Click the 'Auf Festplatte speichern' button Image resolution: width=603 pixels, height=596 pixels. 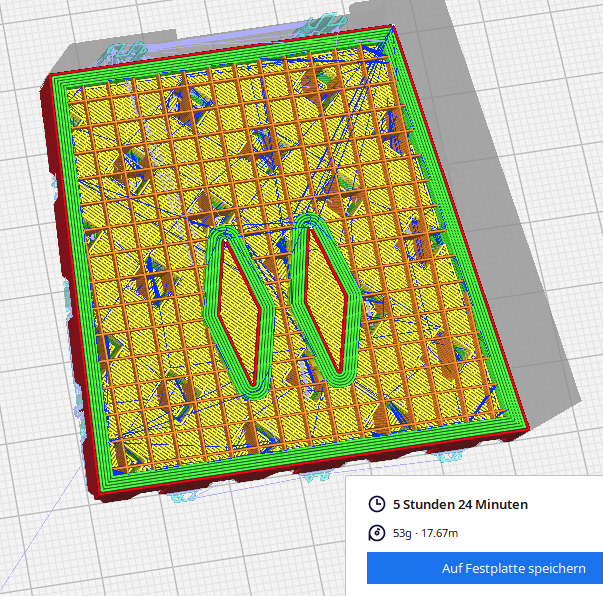point(485,568)
